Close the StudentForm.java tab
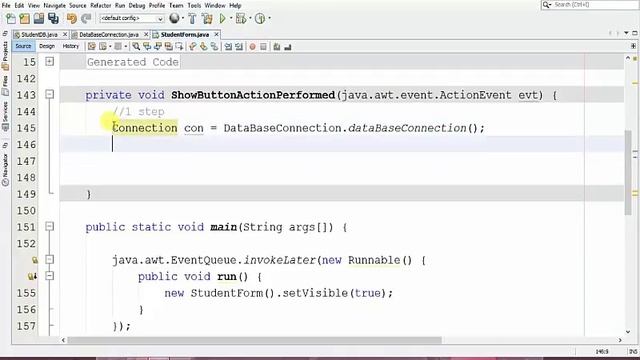The height and width of the screenshot is (360, 640). (x=216, y=34)
